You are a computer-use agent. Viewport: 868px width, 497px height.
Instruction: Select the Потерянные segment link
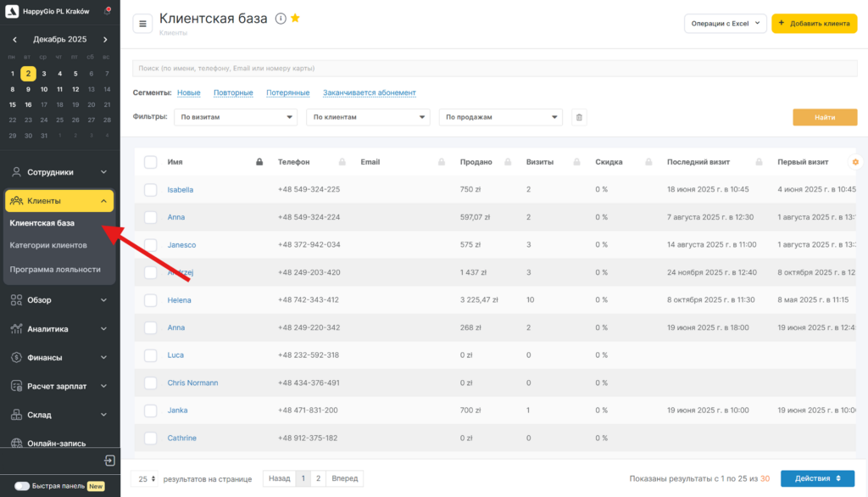[x=287, y=92]
